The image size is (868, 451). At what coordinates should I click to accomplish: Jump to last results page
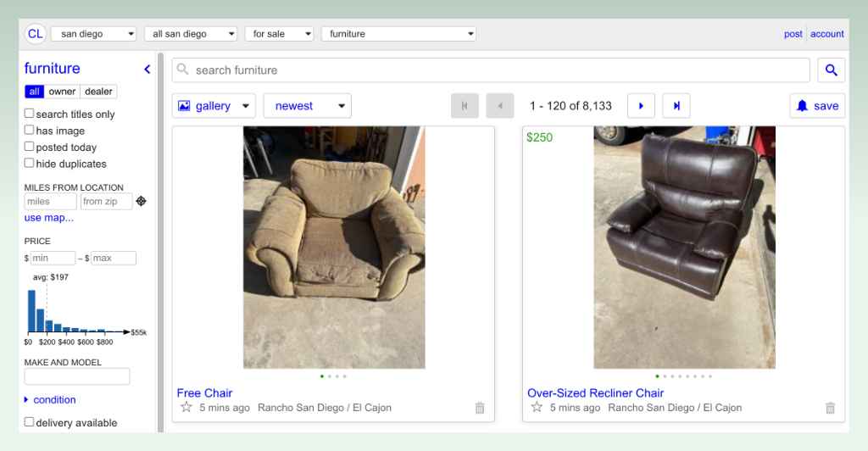676,106
